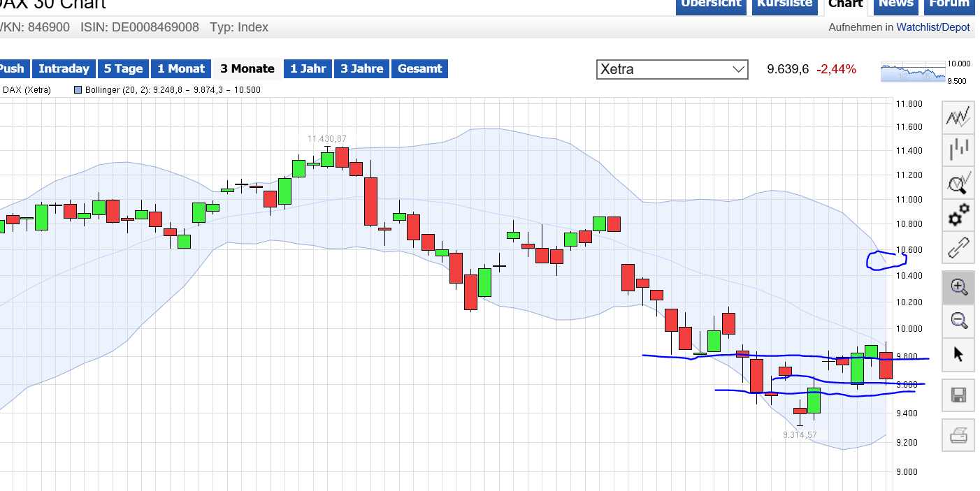Viewport: 980px width, 491px height.
Task: Open the chart analysis magnifier tool
Action: (x=958, y=183)
